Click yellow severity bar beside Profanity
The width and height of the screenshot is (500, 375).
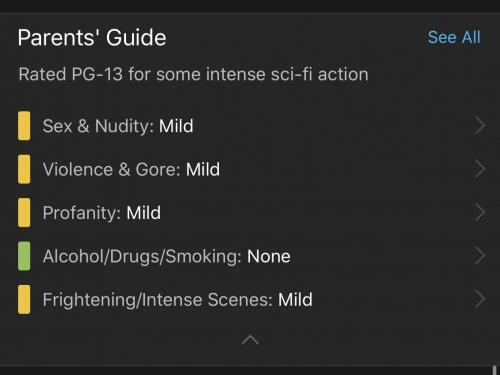(x=24, y=212)
